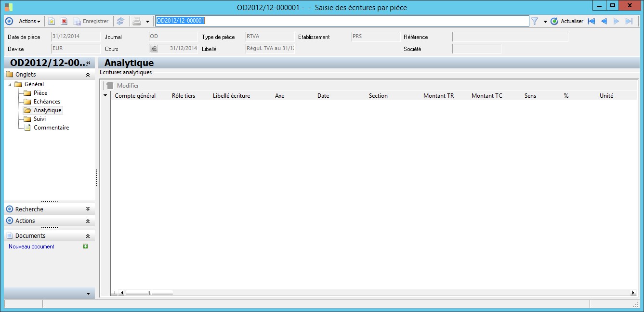Click the blue refresh arrows icon
This screenshot has width=644, height=312.
[120, 21]
